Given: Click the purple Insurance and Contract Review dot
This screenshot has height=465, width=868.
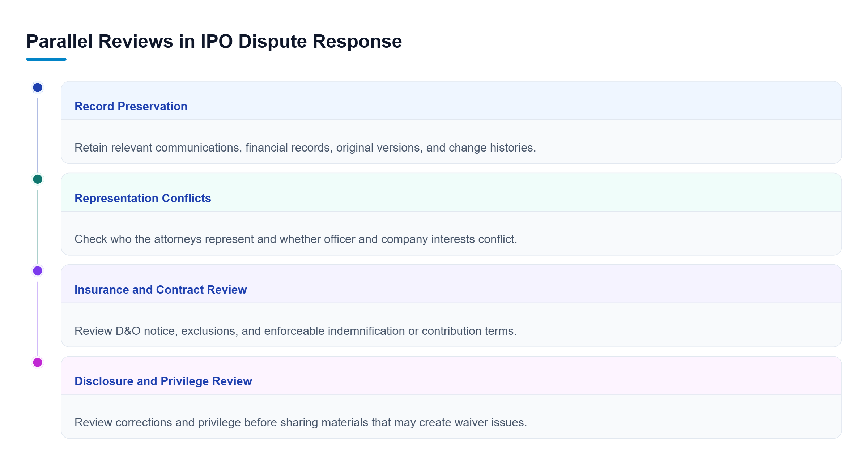Looking at the screenshot, I should 38,270.
